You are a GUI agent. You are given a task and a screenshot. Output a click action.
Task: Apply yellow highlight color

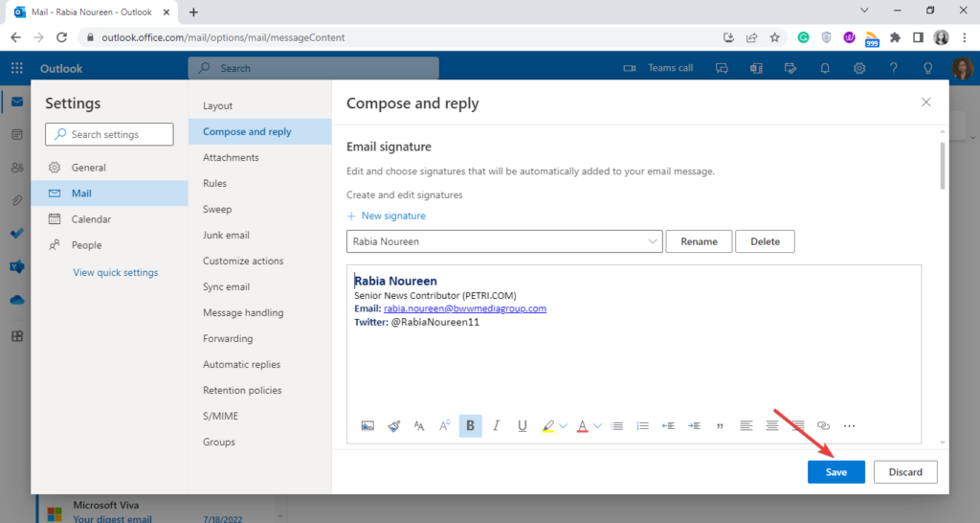click(548, 426)
